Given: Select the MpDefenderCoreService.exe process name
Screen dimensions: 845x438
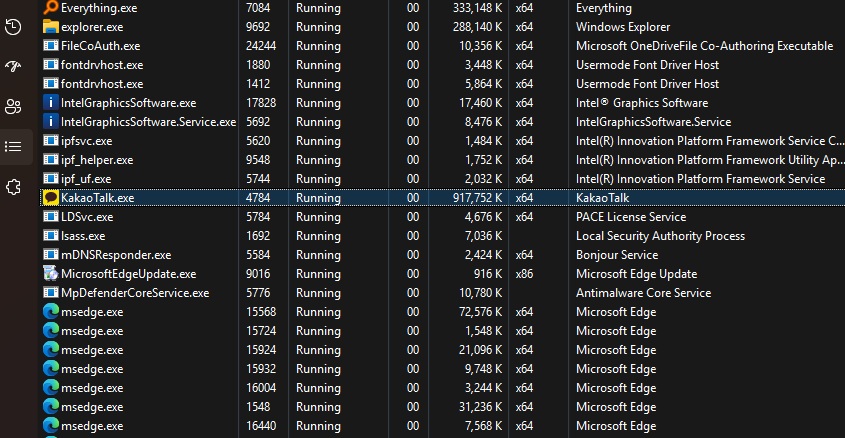Looking at the screenshot, I should pyautogui.click(x=135, y=293).
